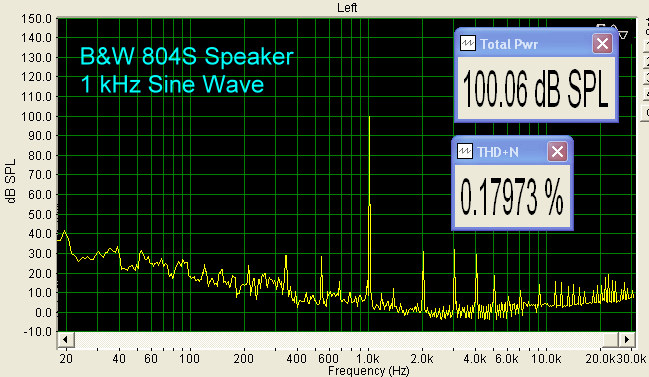Click the 10.0k frequency axis label
Screen dimensions: 649x377
click(x=546, y=358)
